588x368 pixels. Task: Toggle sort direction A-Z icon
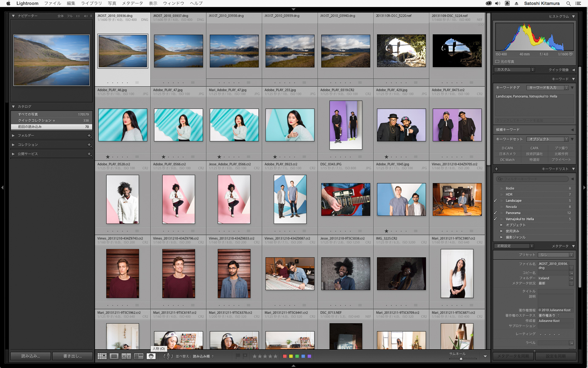click(168, 356)
